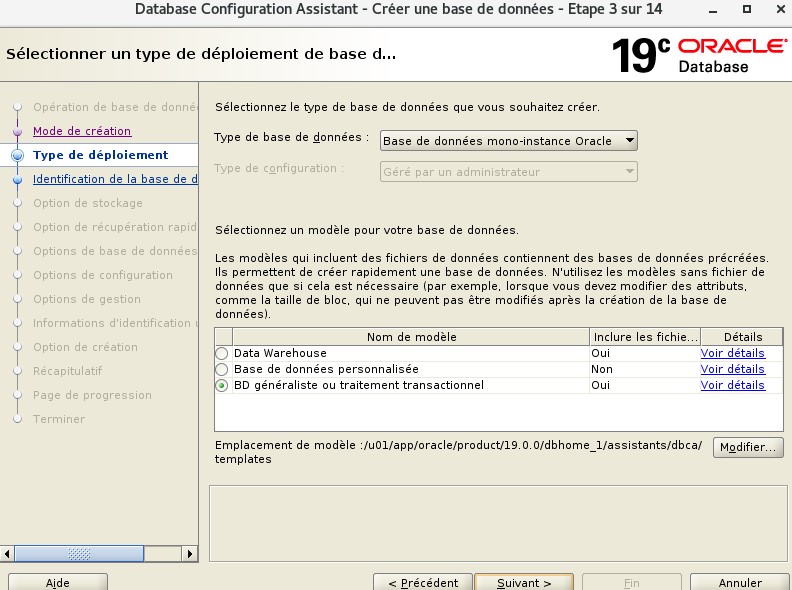
Task: Open Identification de la base de données step
Action: point(115,179)
